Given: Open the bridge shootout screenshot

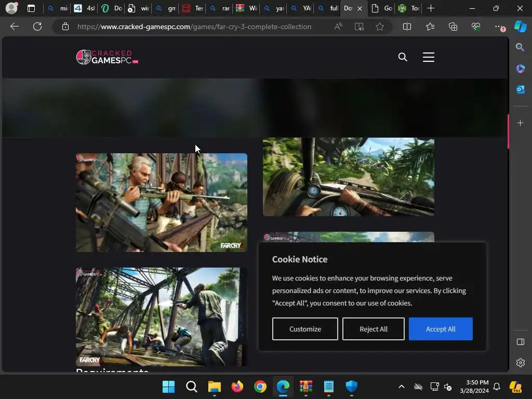Looking at the screenshot, I should point(162,317).
